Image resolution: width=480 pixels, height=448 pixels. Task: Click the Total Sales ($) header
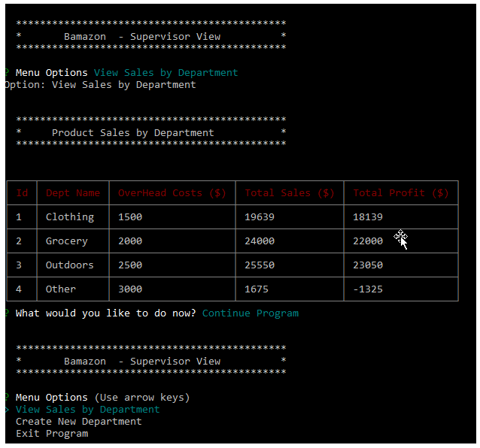coord(290,193)
